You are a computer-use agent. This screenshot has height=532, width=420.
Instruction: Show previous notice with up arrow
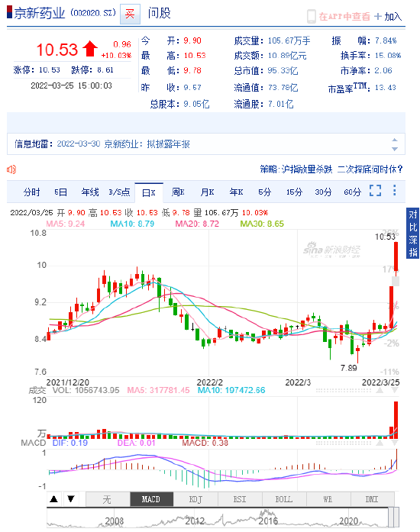click(x=395, y=140)
